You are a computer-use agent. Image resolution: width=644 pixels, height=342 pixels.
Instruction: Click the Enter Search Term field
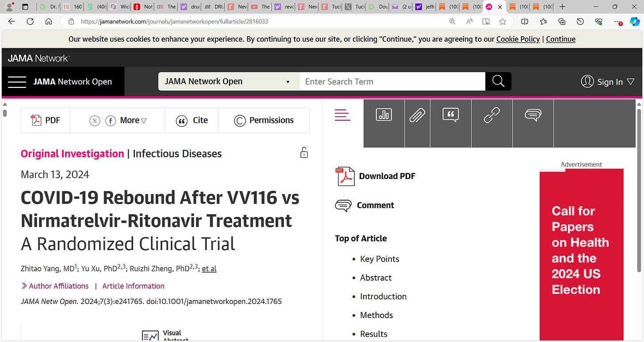tap(392, 81)
